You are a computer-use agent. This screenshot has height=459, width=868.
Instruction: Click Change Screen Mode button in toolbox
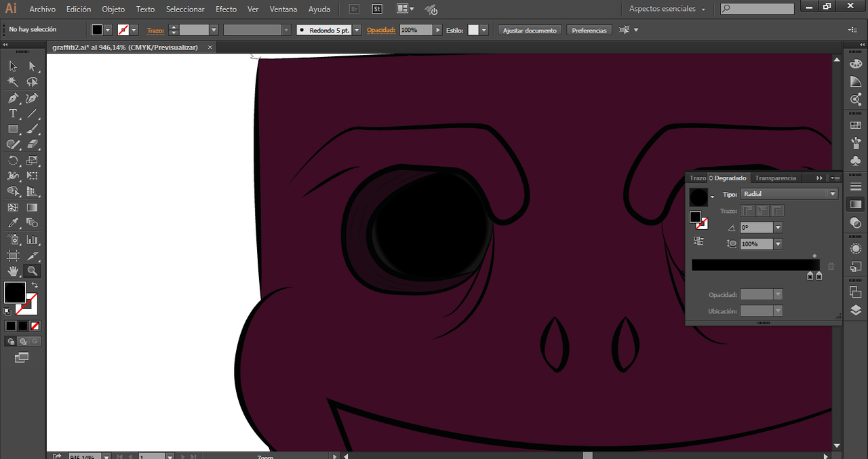(22, 357)
